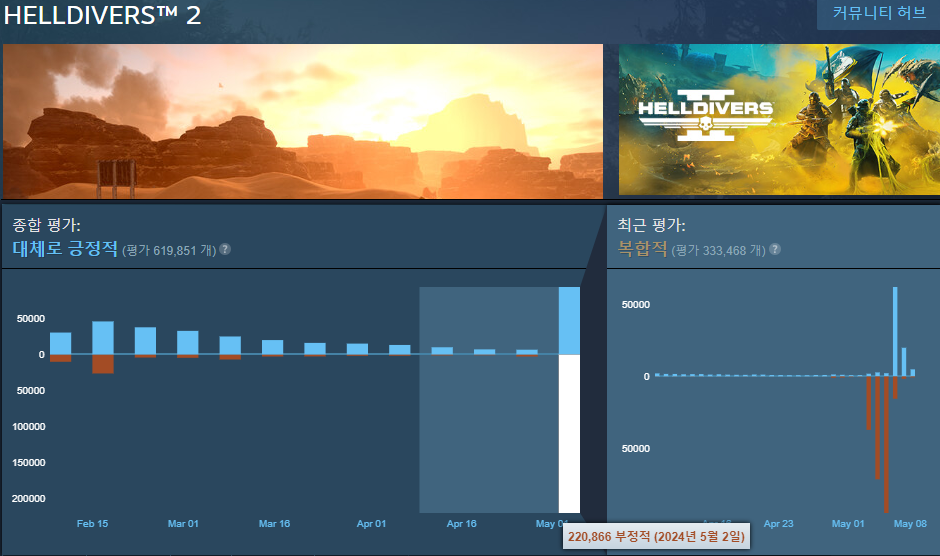
Task: Click the 평가 333,468 개 review count
Action: 718,250
